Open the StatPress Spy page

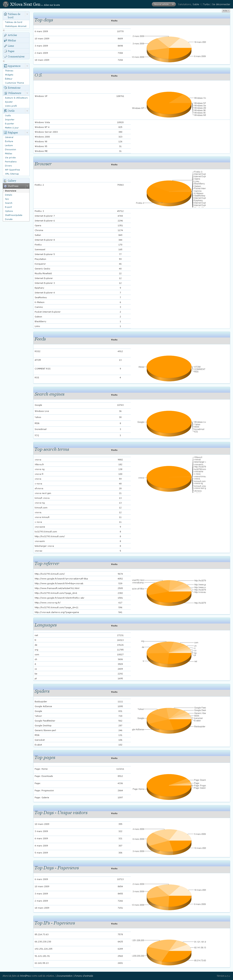(x=7, y=199)
